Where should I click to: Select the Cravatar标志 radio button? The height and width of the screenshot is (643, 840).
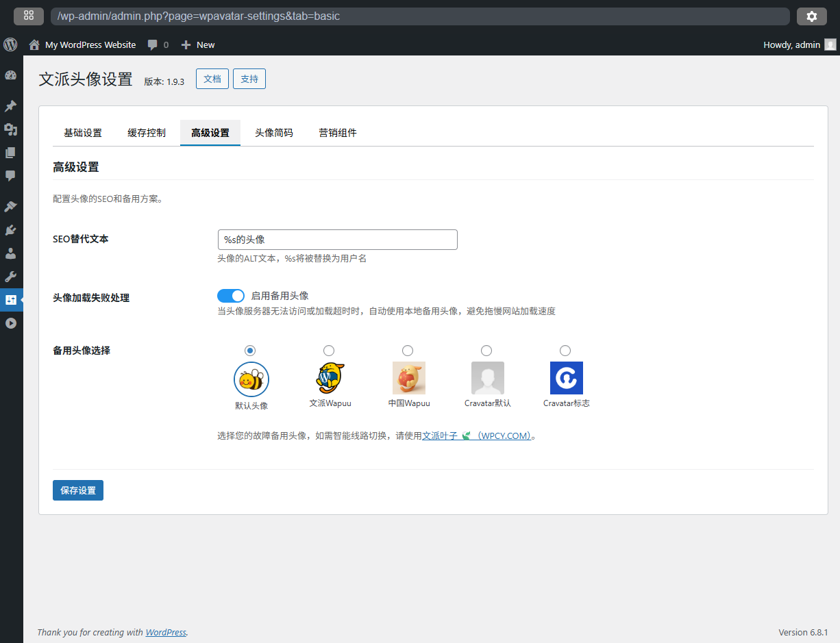565,351
